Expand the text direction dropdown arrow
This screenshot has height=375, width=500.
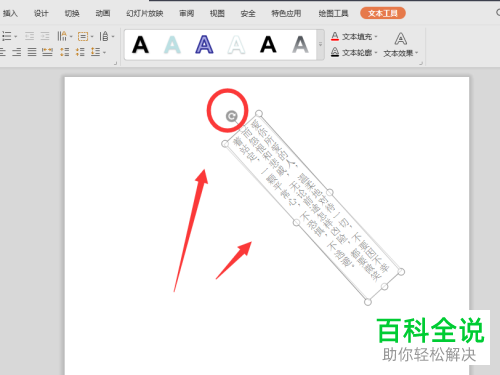coord(71,36)
